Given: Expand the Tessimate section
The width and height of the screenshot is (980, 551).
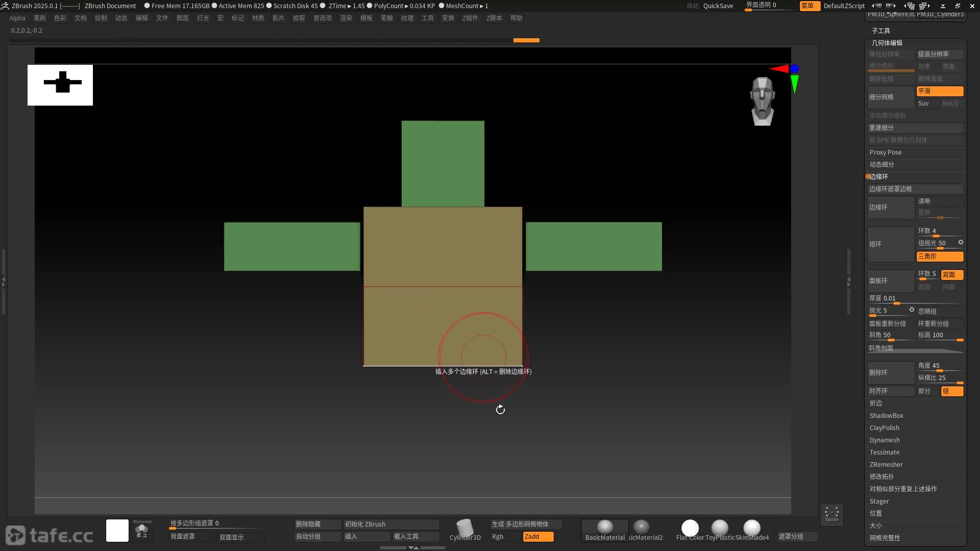Looking at the screenshot, I should [x=885, y=452].
